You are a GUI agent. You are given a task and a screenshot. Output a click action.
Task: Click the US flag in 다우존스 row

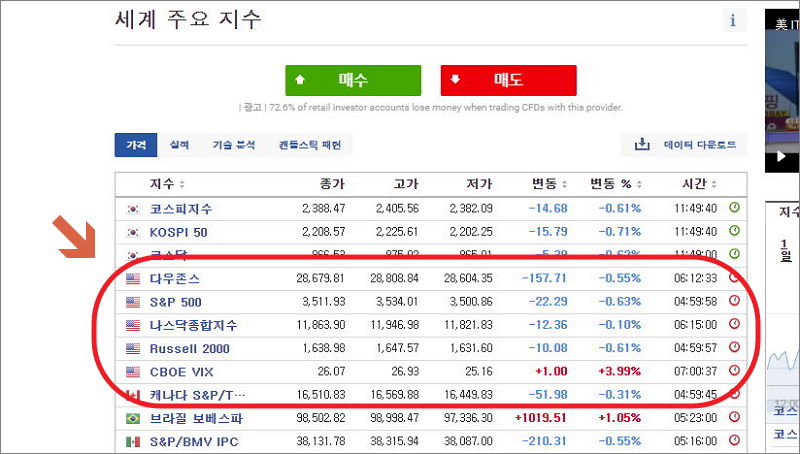[x=133, y=279]
